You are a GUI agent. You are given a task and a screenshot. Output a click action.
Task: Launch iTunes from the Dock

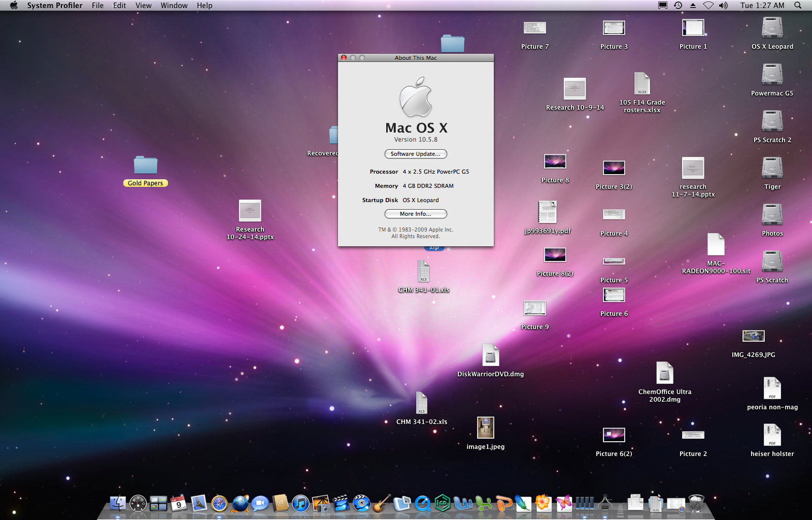click(300, 503)
